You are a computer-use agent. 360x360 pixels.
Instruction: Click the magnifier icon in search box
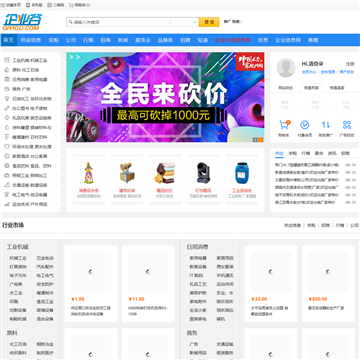point(70,22)
